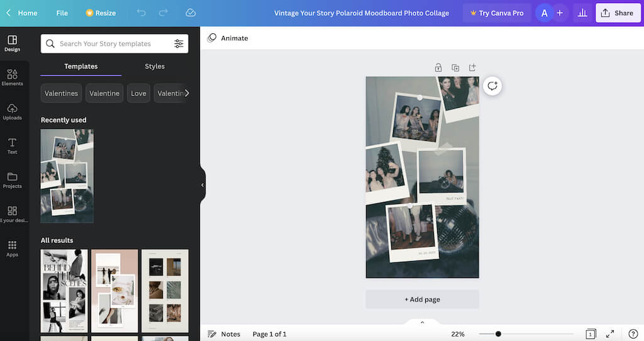The width and height of the screenshot is (644, 341).
Task: Lock the page with the padlock icon
Action: point(438,67)
